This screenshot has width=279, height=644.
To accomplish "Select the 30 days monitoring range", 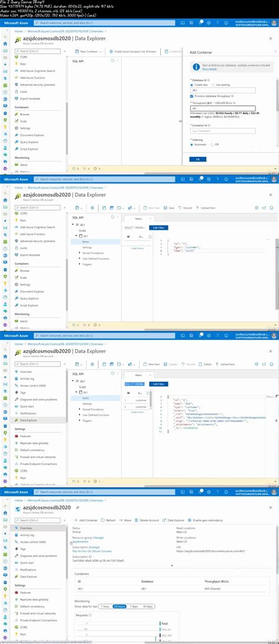I will (x=147, y=606).
